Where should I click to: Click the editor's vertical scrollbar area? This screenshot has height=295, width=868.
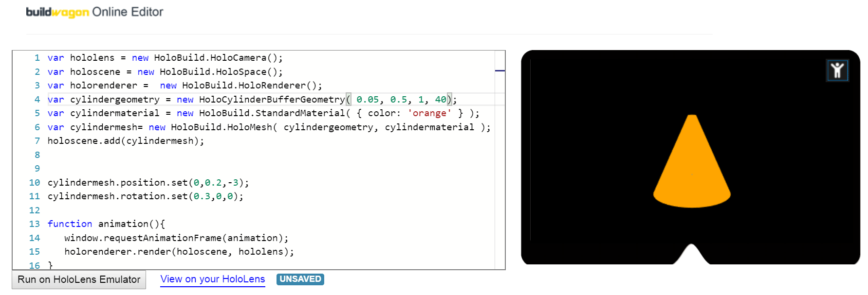point(499,160)
